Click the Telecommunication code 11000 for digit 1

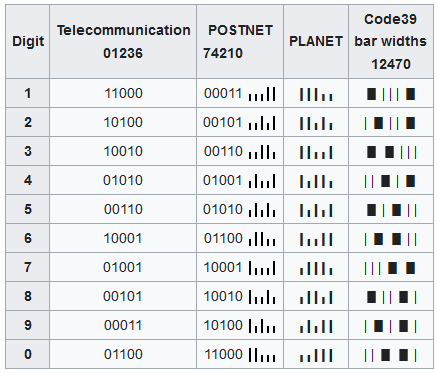tap(123, 93)
